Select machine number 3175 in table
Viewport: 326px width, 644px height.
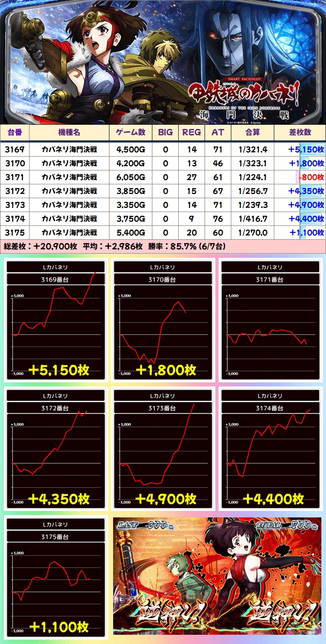(x=15, y=232)
